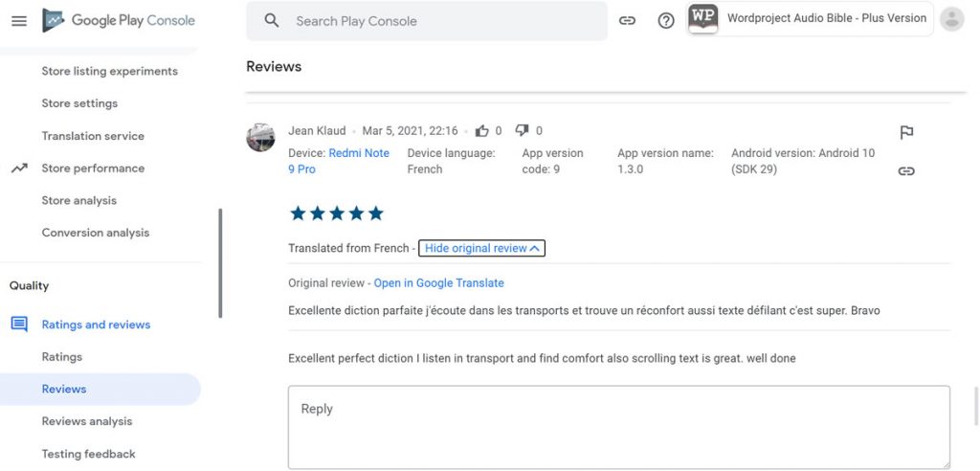Click the five-star rating display
This screenshot has width=980, height=471.
(336, 213)
